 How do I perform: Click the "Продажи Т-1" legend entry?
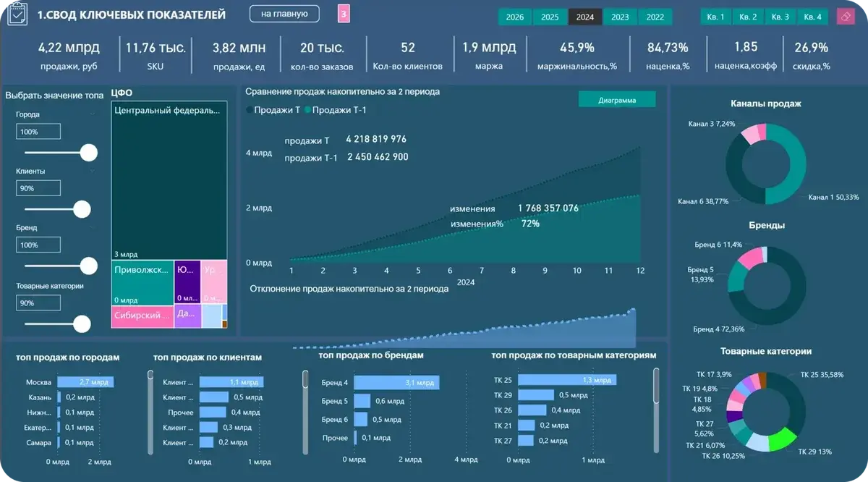pyautogui.click(x=337, y=109)
